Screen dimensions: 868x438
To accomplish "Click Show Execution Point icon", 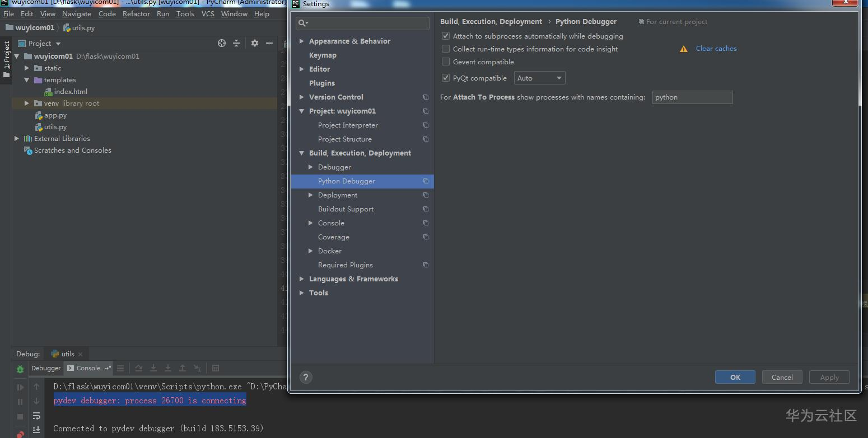I will [120, 368].
